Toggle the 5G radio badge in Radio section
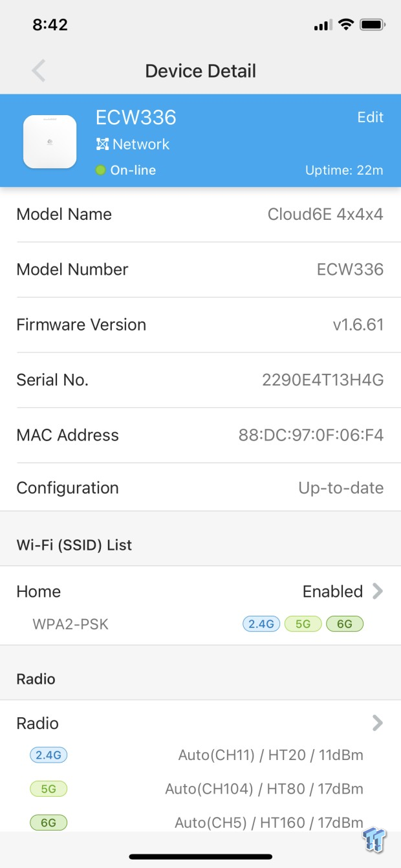Screen dimensions: 401x868 click(48, 788)
